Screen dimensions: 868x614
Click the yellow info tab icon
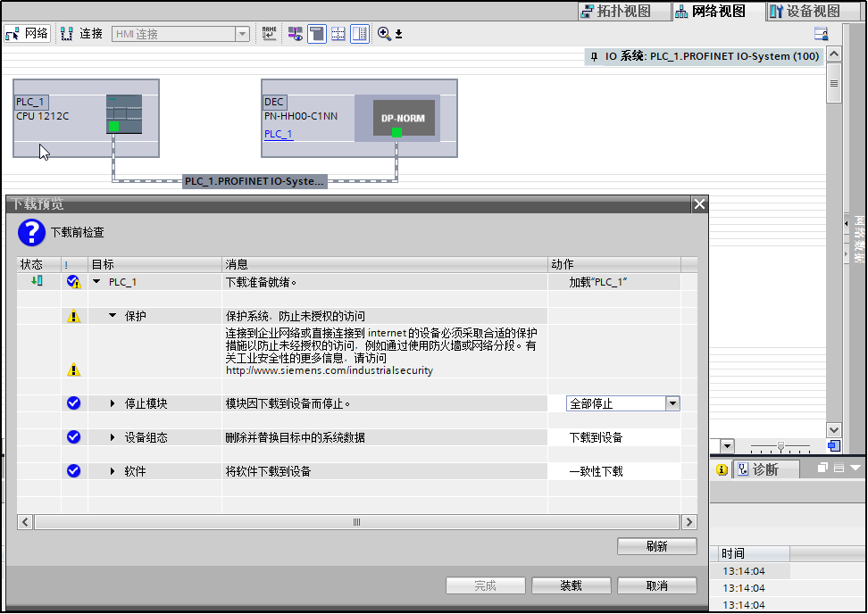click(x=722, y=469)
